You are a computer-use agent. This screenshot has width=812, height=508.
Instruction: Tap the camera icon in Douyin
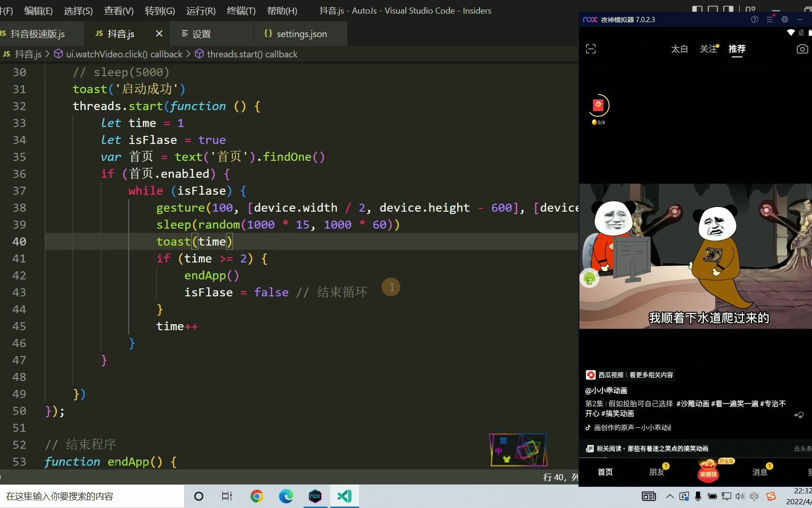click(803, 49)
